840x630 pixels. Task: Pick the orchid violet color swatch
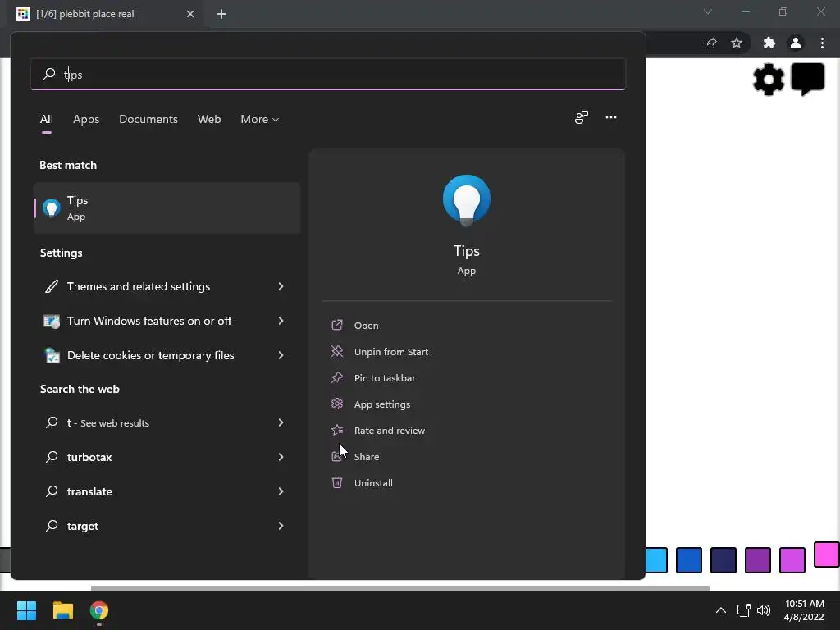pyautogui.click(x=792, y=559)
